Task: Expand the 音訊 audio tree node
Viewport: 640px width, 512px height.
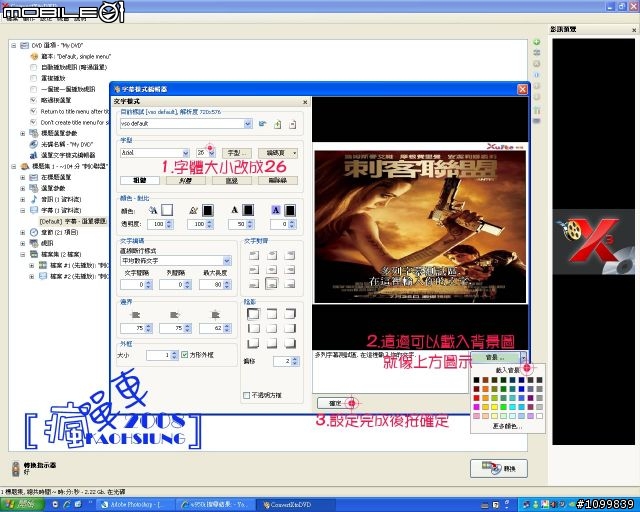Action: (23, 199)
